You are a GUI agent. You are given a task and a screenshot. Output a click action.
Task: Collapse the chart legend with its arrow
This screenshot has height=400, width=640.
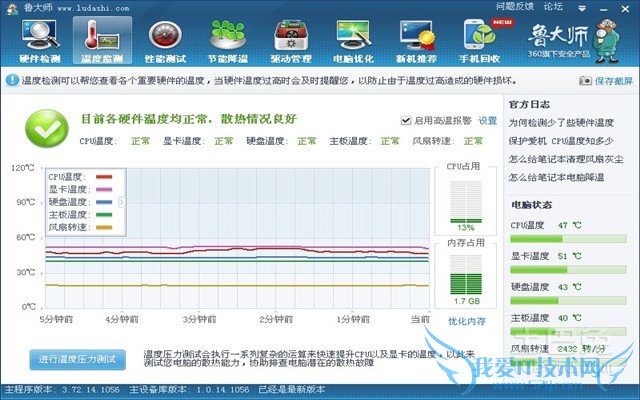[x=121, y=202]
